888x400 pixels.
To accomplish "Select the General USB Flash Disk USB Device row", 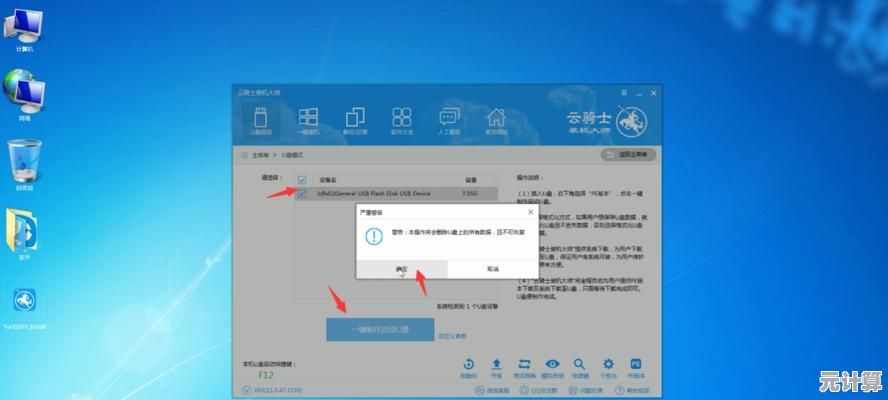I will pyautogui.click(x=396, y=194).
